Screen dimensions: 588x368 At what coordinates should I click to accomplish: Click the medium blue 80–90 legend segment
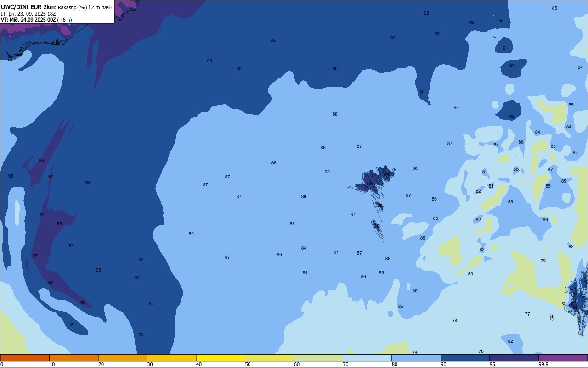pyautogui.click(x=416, y=357)
